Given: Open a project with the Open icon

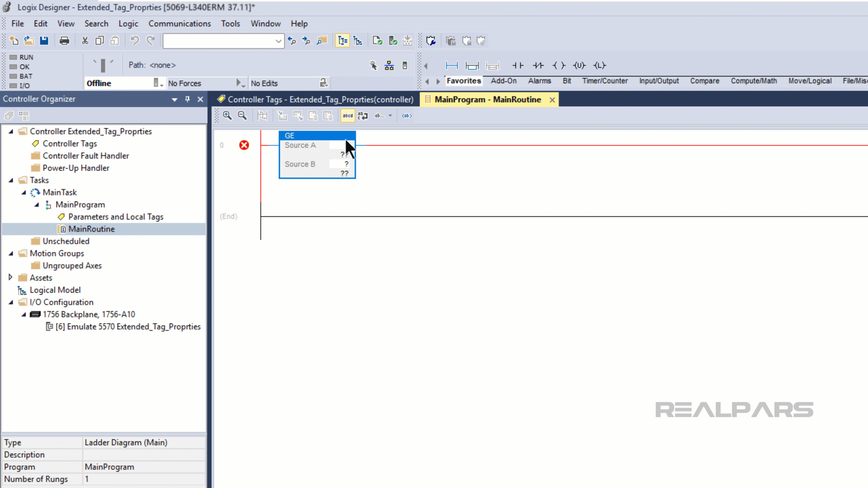Looking at the screenshot, I should point(29,41).
